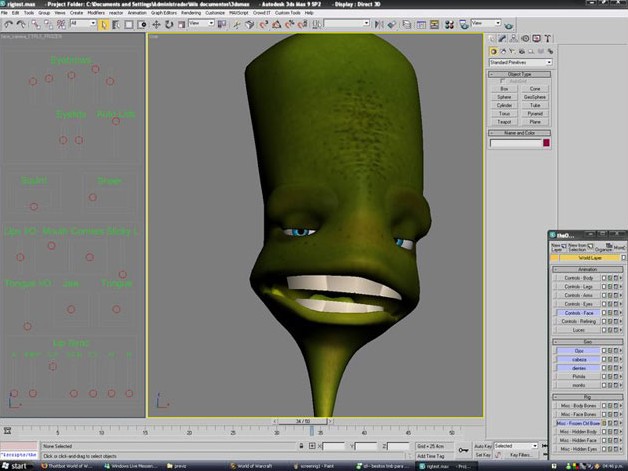The height and width of the screenshot is (471, 628).
Task: Toggle first checkbox beside cabeza layer
Action: coord(604,360)
